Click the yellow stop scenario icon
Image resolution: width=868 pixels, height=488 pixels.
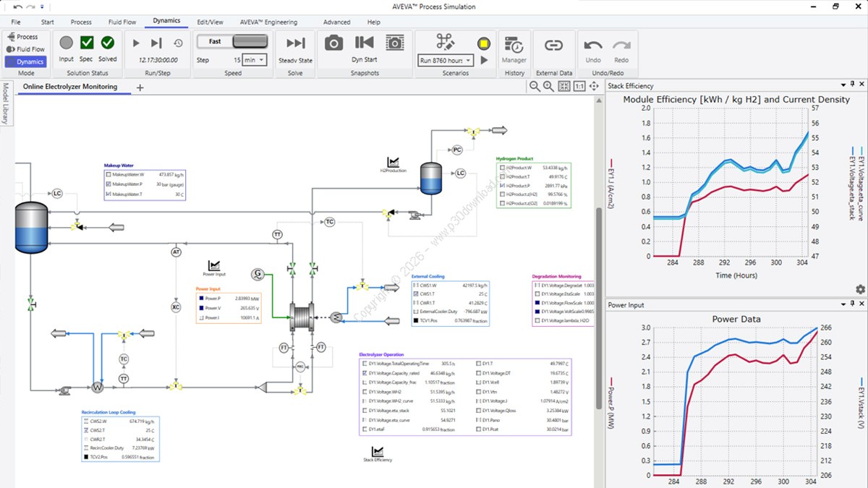pyautogui.click(x=484, y=44)
